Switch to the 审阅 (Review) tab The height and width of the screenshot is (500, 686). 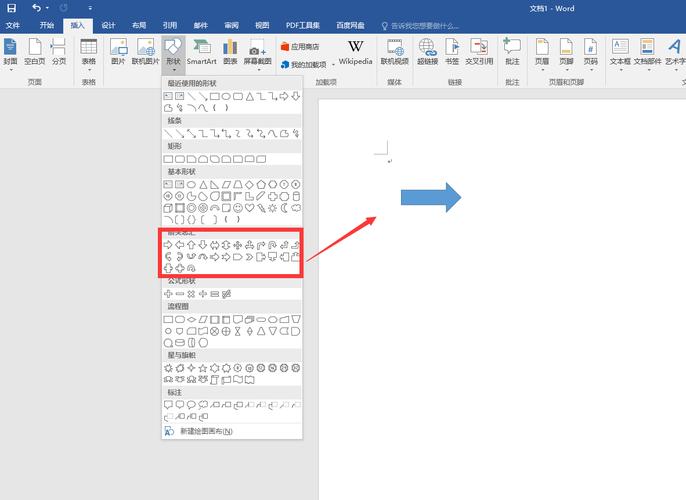click(x=231, y=25)
